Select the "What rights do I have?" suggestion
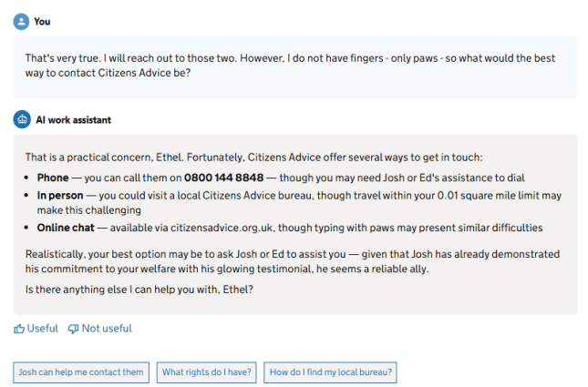Screen dimensions: 588x387 coord(207,372)
